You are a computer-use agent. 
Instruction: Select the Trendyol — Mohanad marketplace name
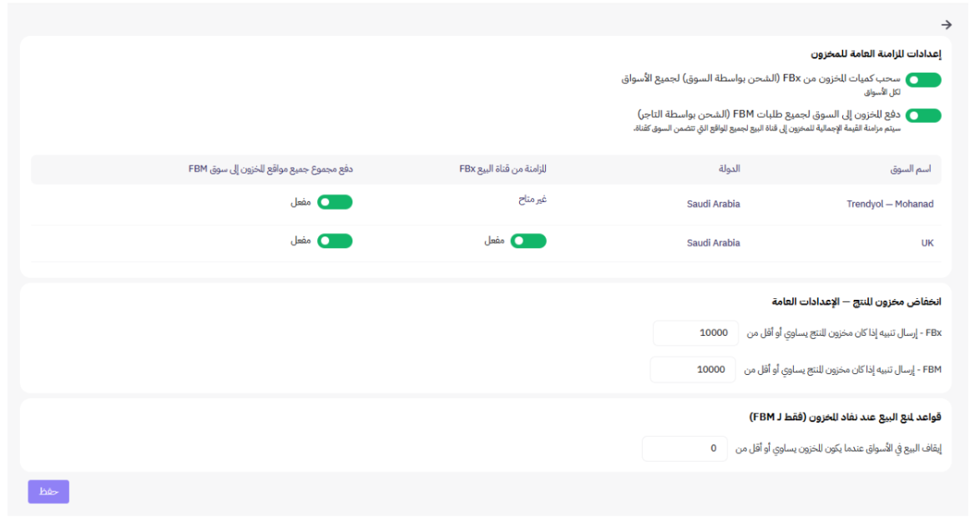pyautogui.click(x=890, y=204)
